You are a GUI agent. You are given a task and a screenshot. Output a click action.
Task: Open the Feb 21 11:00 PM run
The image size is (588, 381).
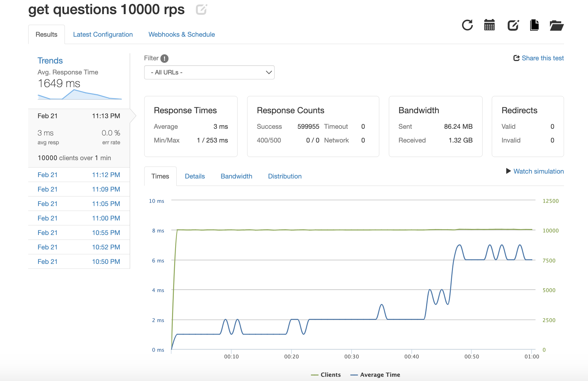tap(79, 218)
